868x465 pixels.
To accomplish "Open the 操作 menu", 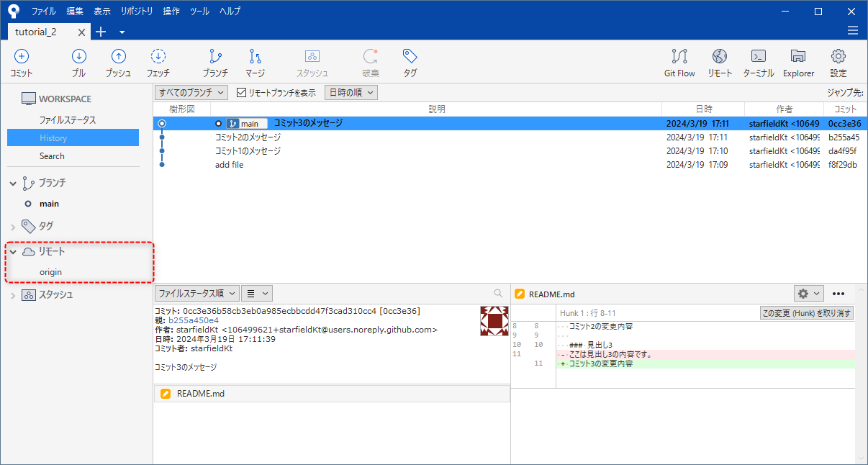I will pos(171,11).
